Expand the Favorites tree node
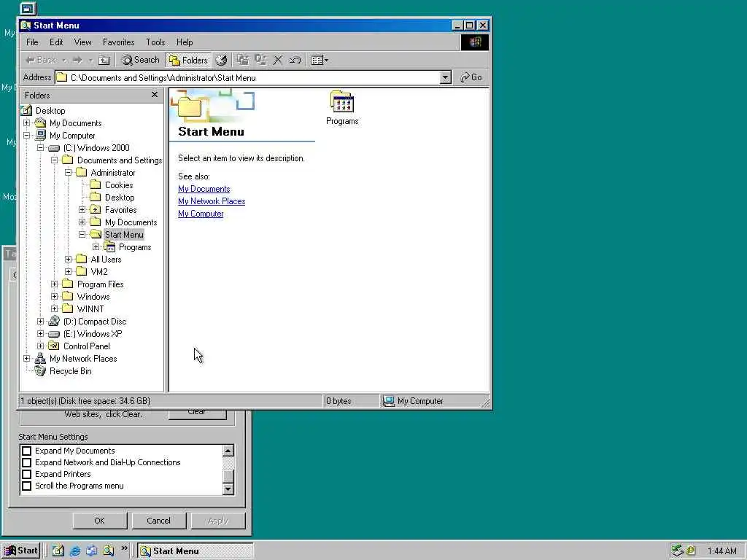The width and height of the screenshot is (747, 560). [x=82, y=209]
